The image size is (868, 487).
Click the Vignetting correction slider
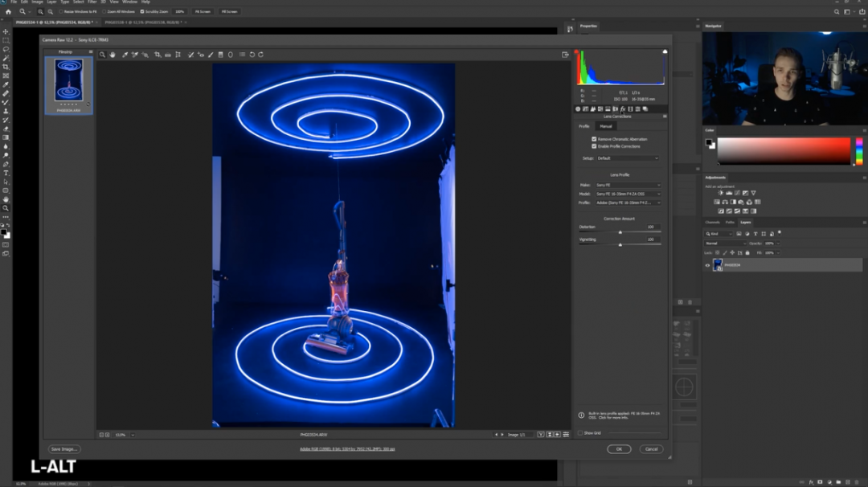(x=620, y=244)
